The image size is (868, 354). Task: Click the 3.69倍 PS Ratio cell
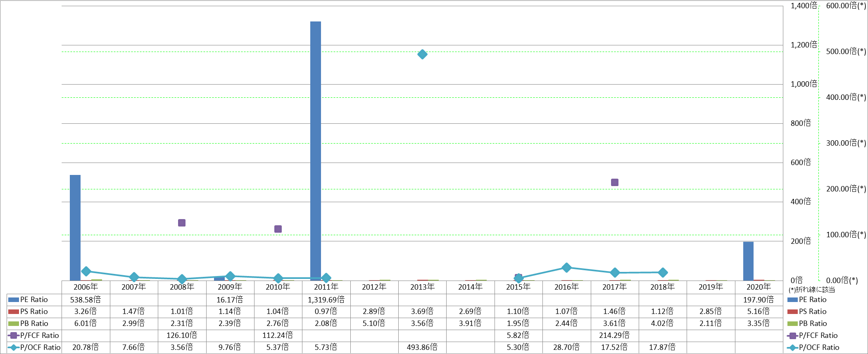(x=422, y=312)
